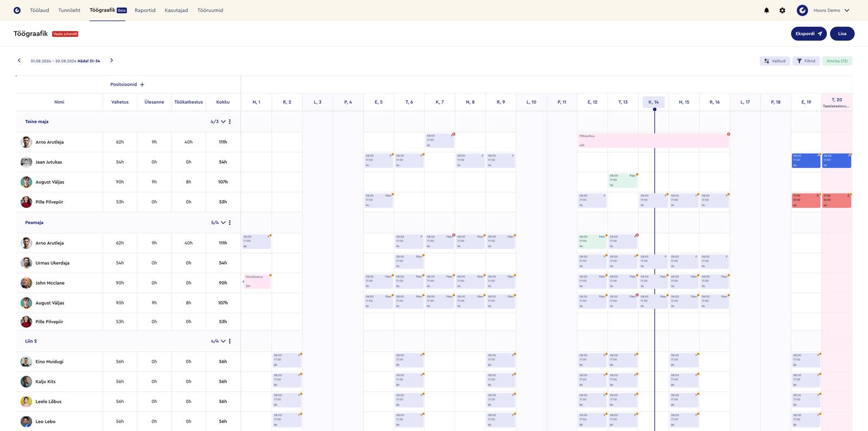
Task: Collapse the Peamaja group chevron
Action: coord(223,223)
